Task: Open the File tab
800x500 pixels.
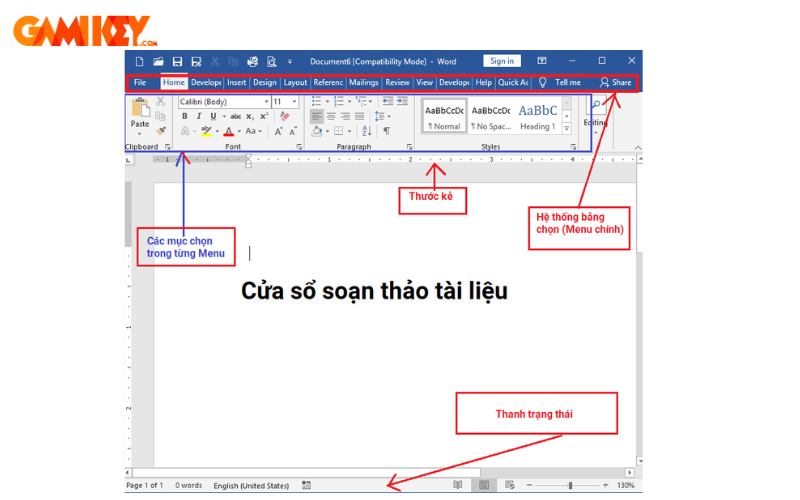Action: click(x=140, y=82)
